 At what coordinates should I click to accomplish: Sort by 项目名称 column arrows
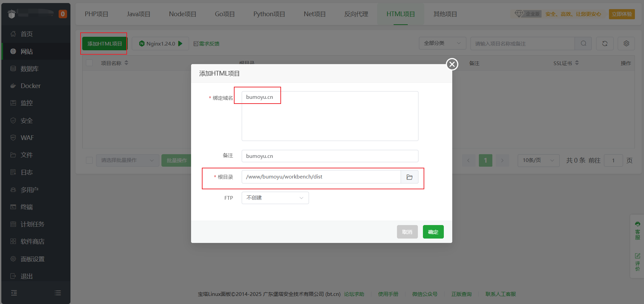pos(126,63)
